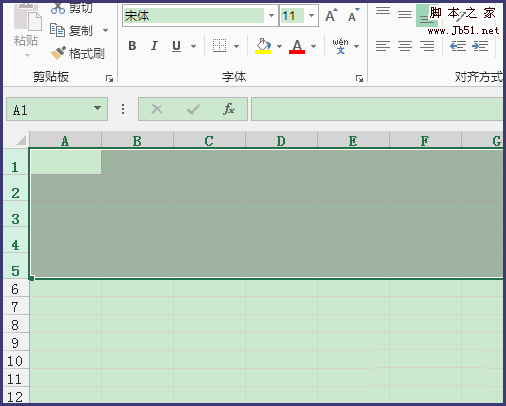Click Select All corner triangle
The width and height of the screenshot is (506, 406).
tap(21, 140)
